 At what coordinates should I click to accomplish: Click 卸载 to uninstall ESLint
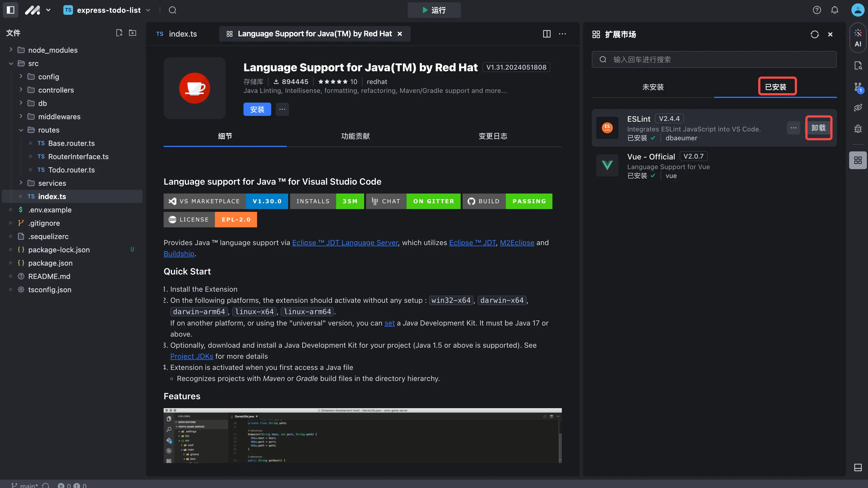pyautogui.click(x=818, y=128)
